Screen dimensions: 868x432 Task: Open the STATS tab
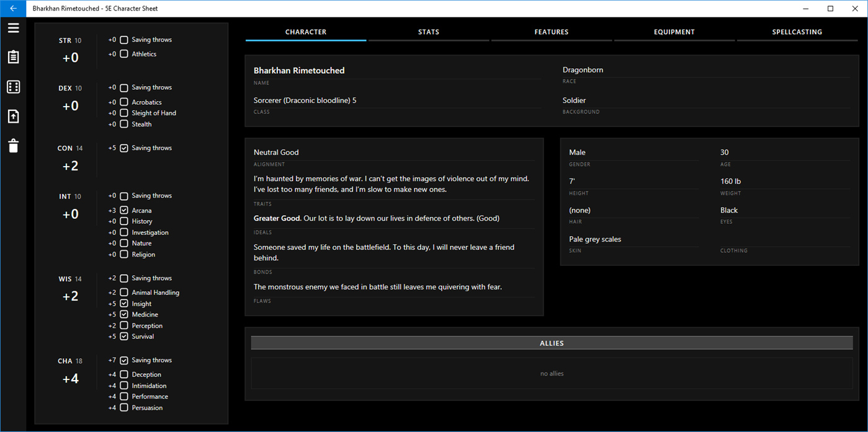428,32
